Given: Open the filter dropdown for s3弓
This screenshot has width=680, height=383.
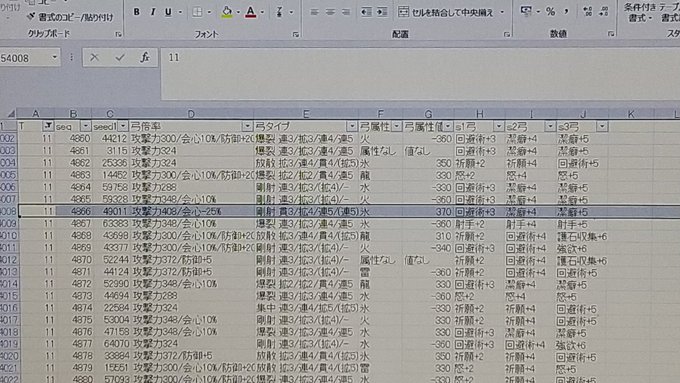Looking at the screenshot, I should point(602,126).
